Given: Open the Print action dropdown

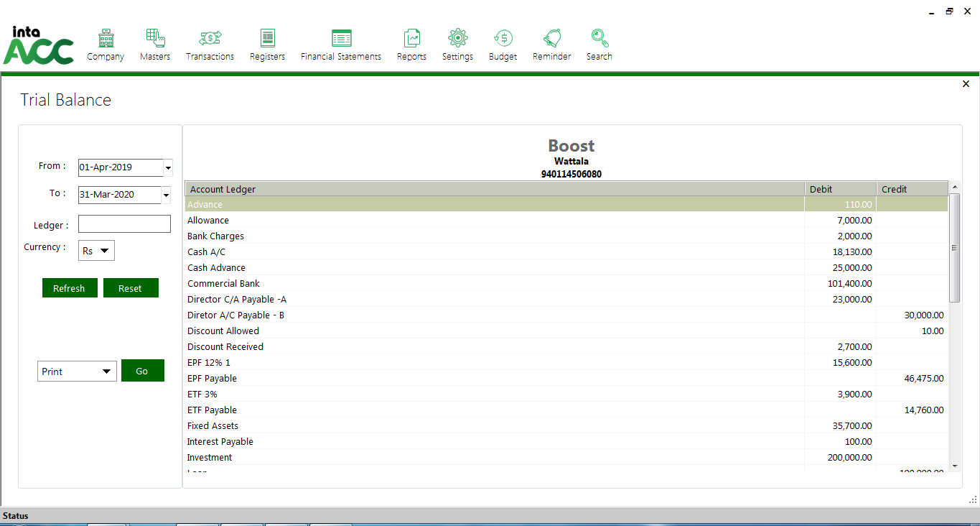Looking at the screenshot, I should click(x=77, y=372).
